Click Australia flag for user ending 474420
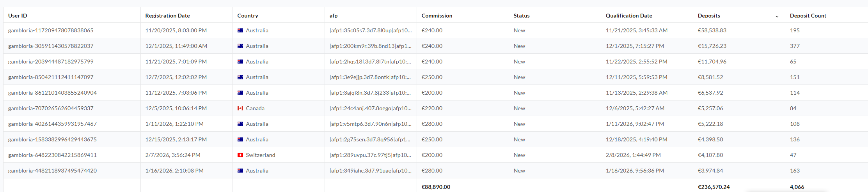 click(x=240, y=171)
